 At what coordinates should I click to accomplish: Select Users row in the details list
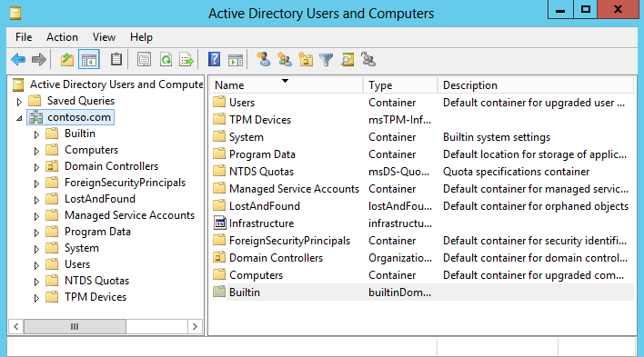click(423, 102)
